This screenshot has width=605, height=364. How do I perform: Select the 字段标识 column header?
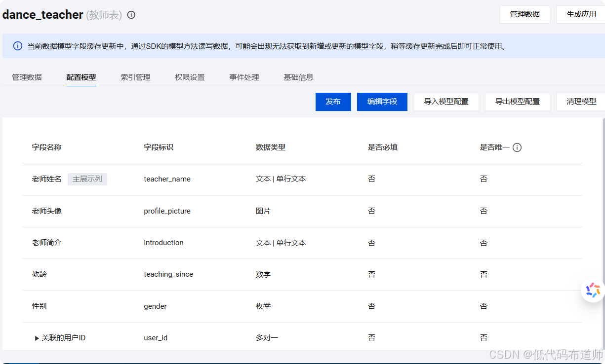(x=159, y=147)
